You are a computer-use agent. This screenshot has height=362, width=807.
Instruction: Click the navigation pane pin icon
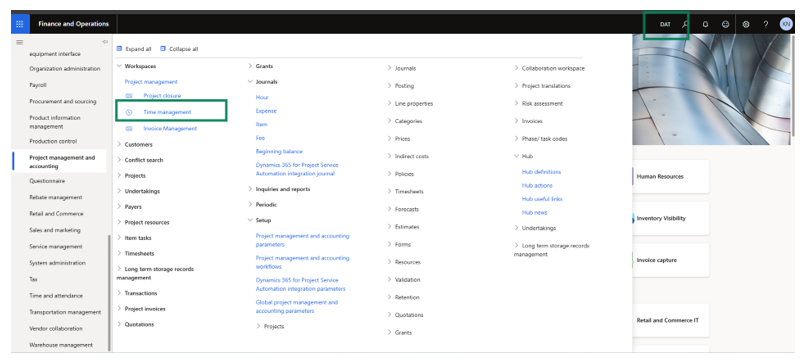(105, 42)
